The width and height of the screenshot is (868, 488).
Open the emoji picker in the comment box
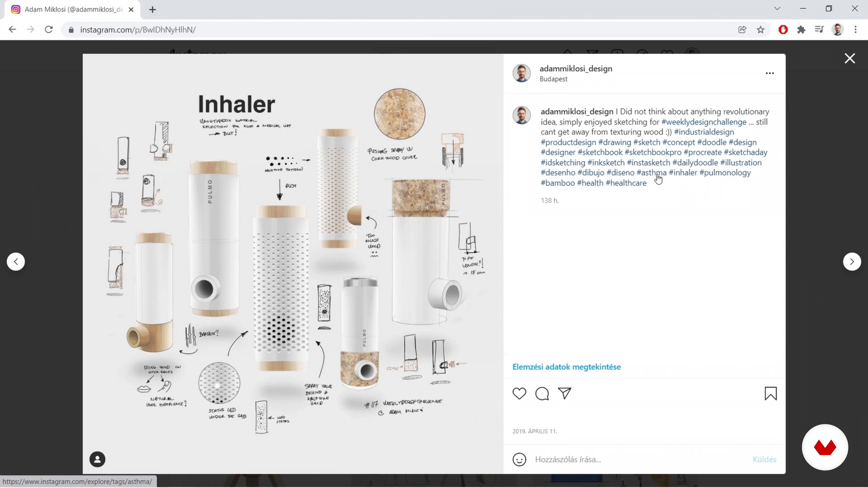coord(519,459)
